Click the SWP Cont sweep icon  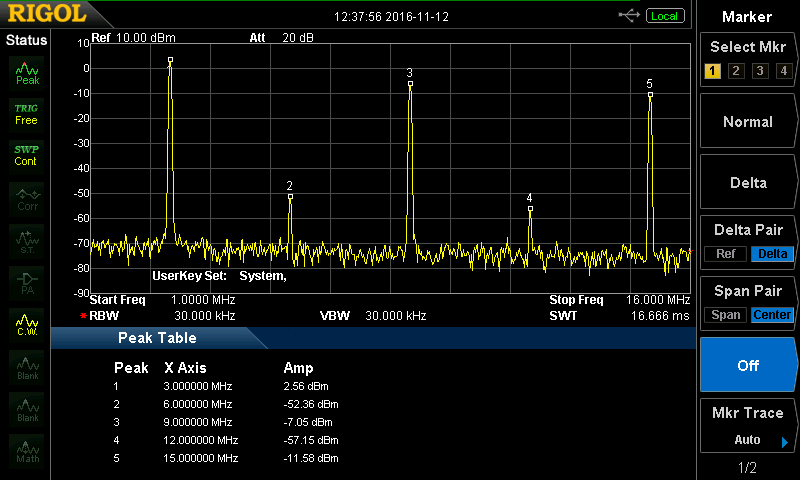(26, 155)
